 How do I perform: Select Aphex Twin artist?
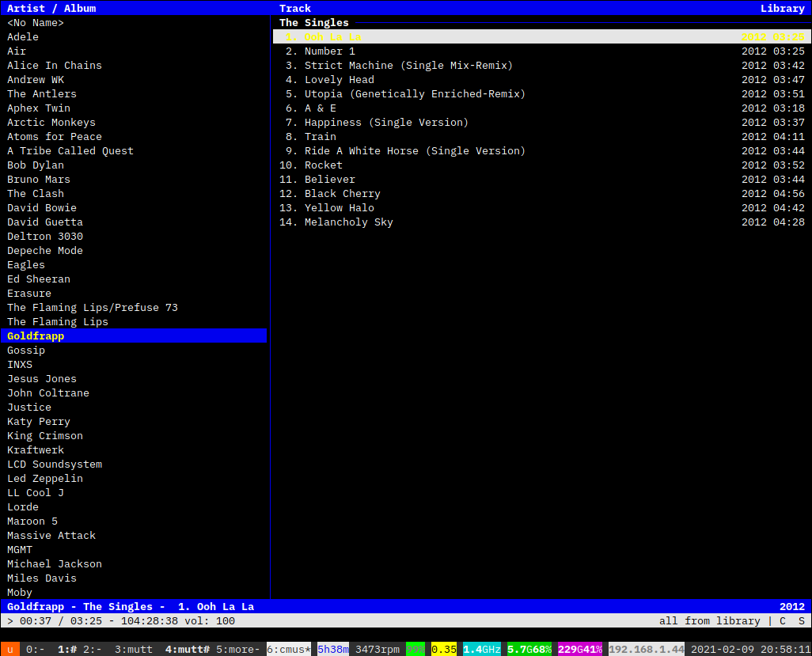(x=134, y=108)
